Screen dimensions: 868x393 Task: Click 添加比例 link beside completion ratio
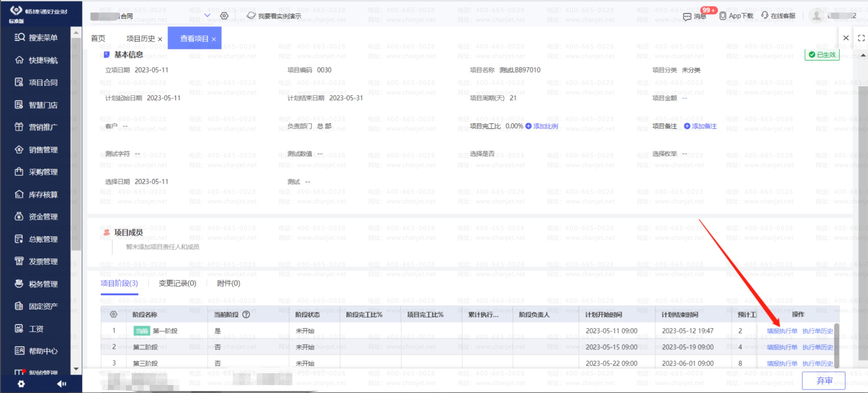(545, 126)
